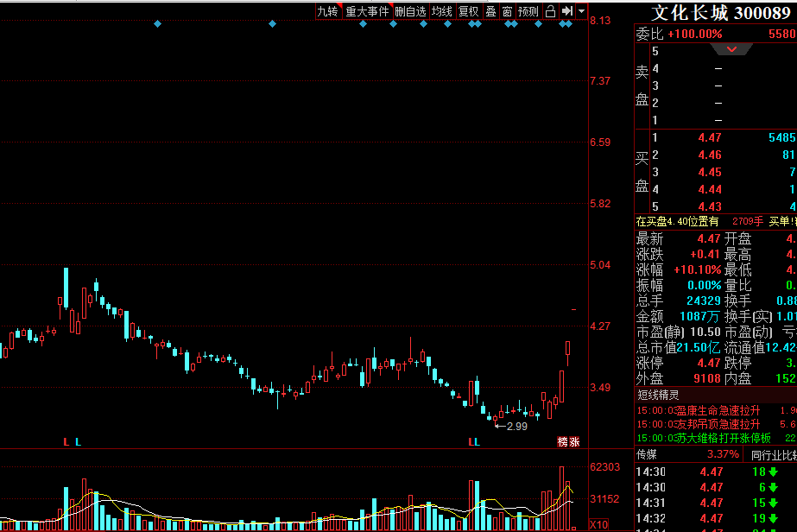
Task: Open the 重大事件 major events menu
Action: click(x=367, y=11)
